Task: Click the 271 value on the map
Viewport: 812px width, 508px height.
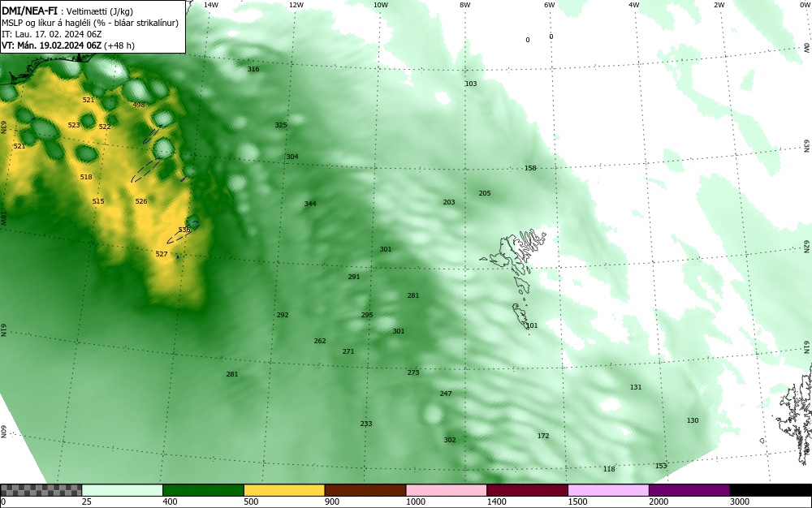Action: 348,351
